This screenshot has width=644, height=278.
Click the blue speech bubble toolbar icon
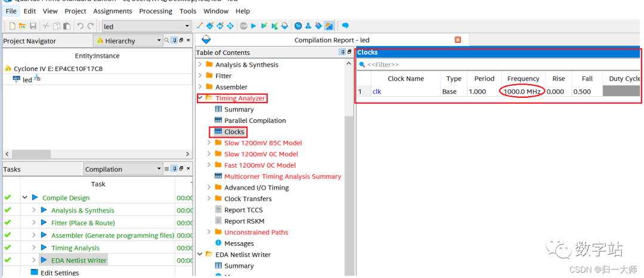pyautogui.click(x=345, y=26)
